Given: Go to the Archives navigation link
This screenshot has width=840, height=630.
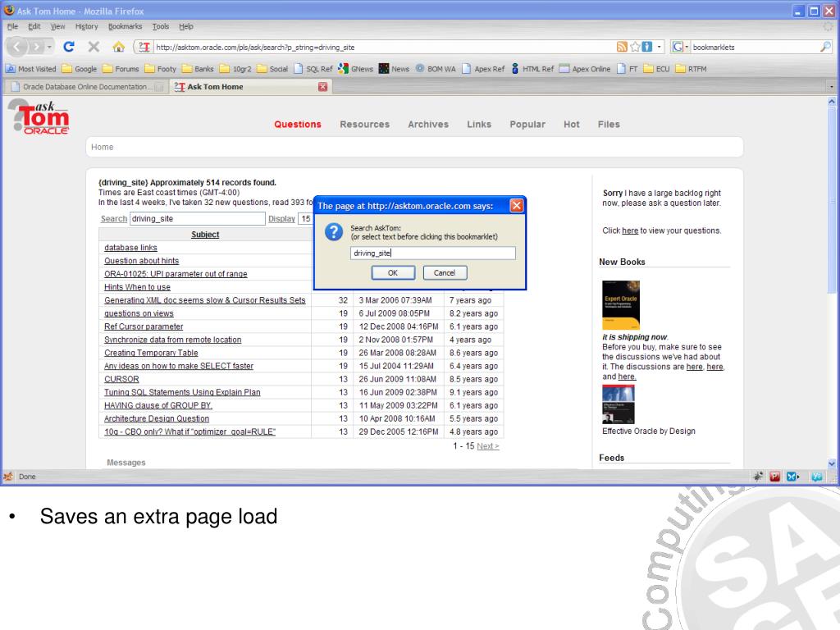Looking at the screenshot, I should 428,125.
